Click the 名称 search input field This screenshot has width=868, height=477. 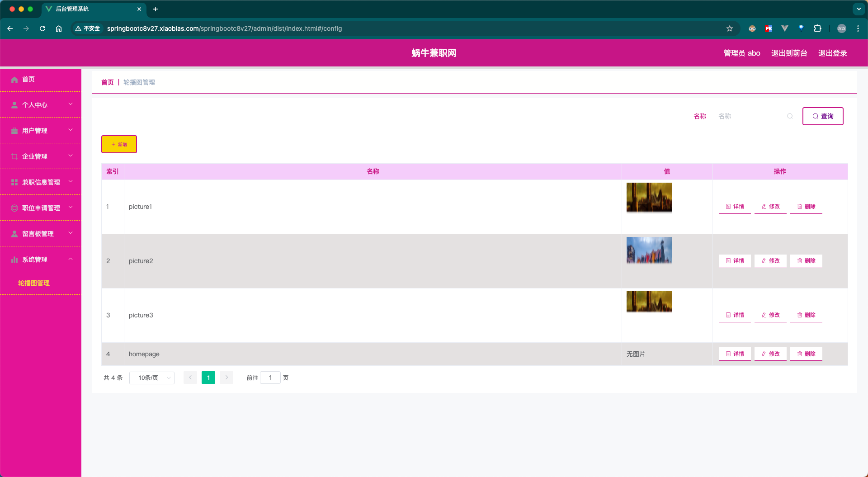755,116
